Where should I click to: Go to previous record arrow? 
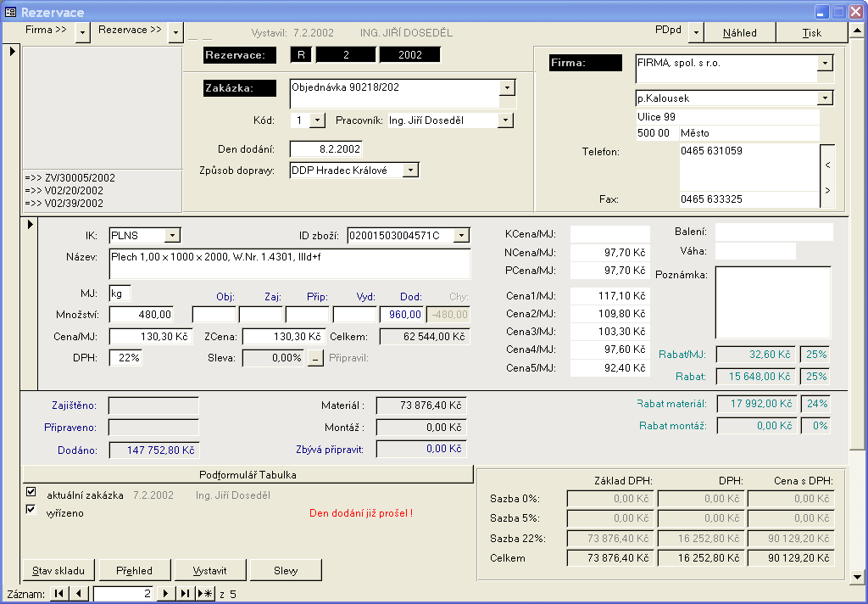tap(79, 594)
